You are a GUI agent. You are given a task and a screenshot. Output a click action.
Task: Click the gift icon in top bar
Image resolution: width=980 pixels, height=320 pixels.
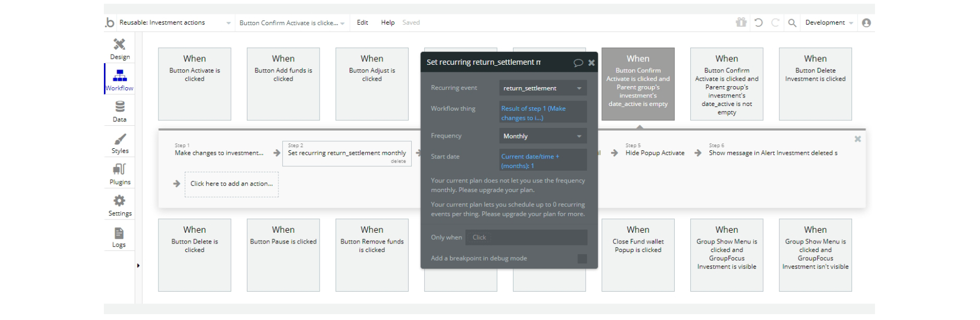tap(741, 22)
